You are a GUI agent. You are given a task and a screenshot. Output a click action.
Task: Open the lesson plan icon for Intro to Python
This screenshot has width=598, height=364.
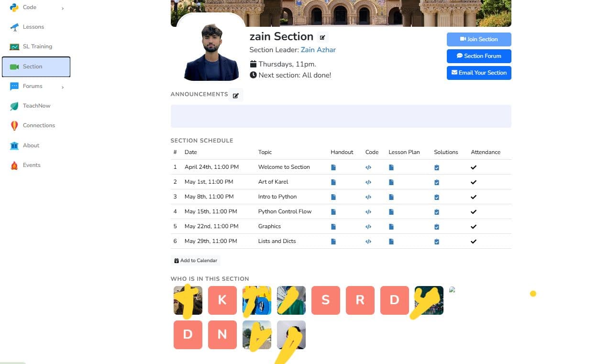tap(391, 197)
